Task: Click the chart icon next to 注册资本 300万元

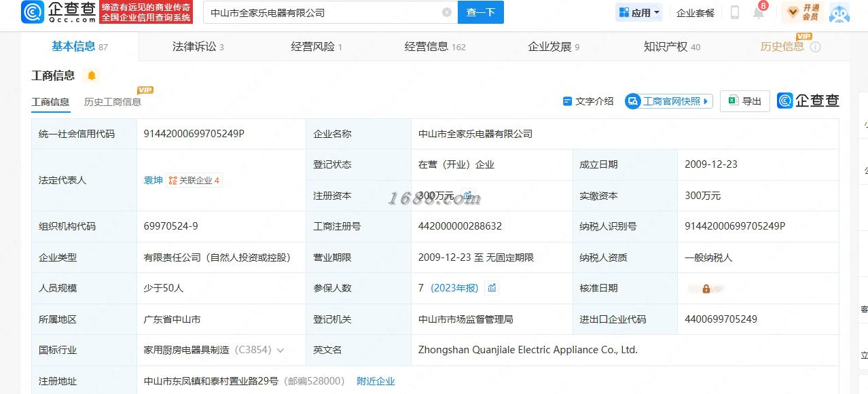Action: pos(467,195)
